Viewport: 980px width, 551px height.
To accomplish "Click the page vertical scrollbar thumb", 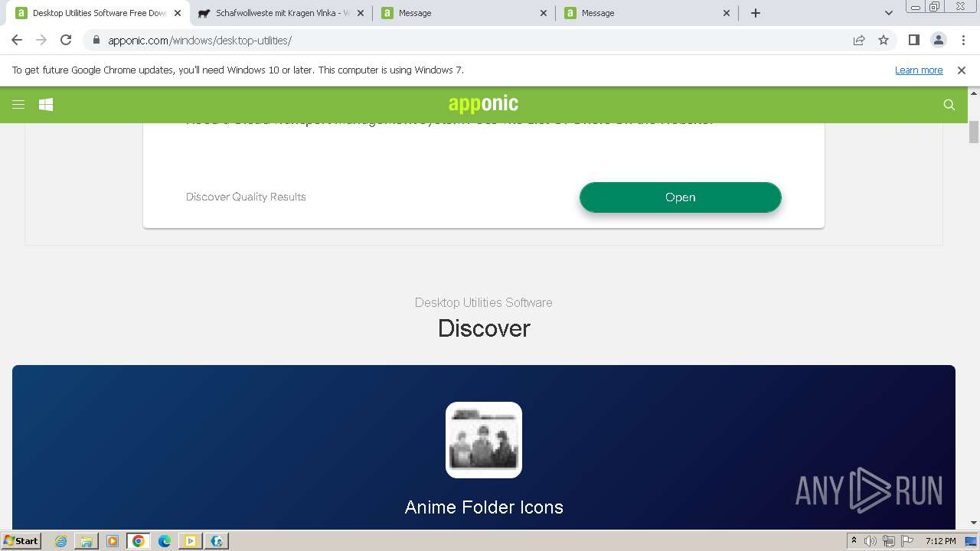I will (974, 132).
